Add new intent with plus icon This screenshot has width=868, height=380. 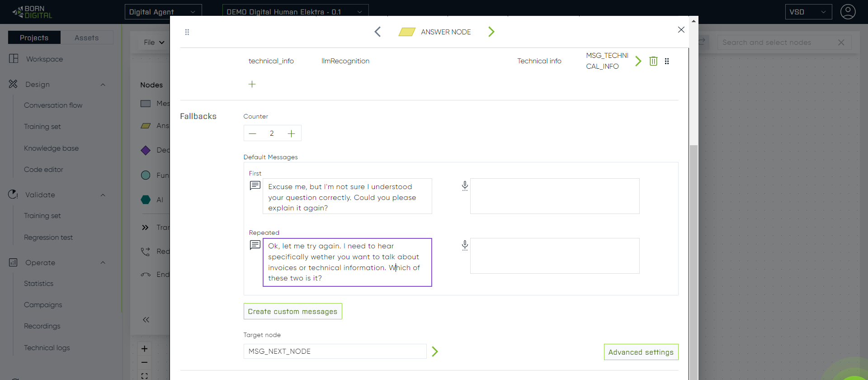252,84
